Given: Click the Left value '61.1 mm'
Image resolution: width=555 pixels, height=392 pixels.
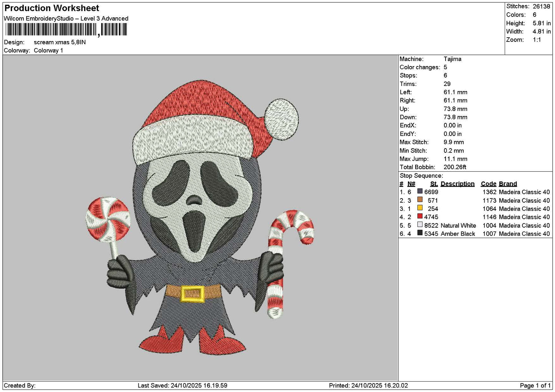Looking at the screenshot, I should click(x=456, y=92).
